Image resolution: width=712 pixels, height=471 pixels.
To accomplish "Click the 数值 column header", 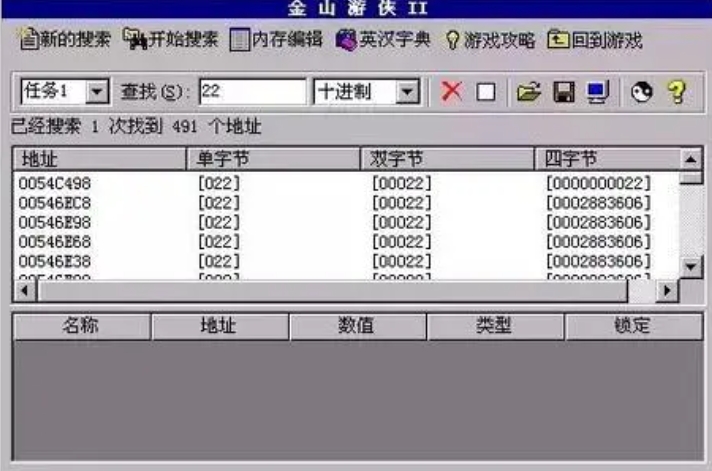I will [358, 326].
